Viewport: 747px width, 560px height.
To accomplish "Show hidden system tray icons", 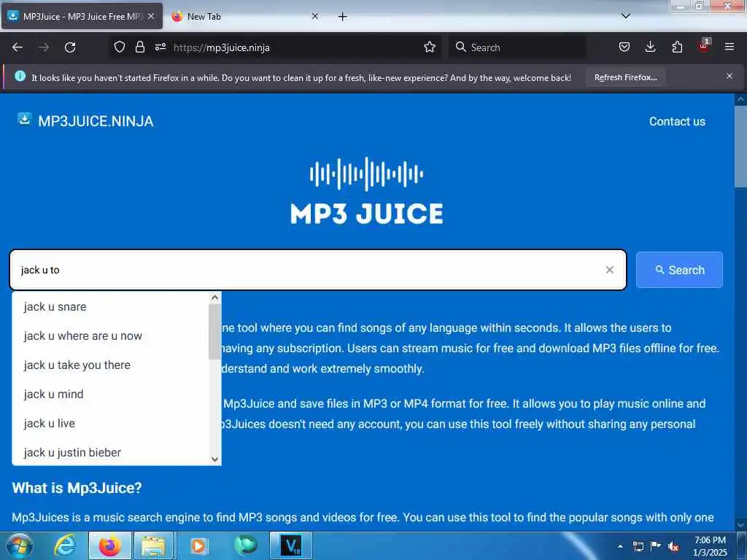I will tap(620, 546).
